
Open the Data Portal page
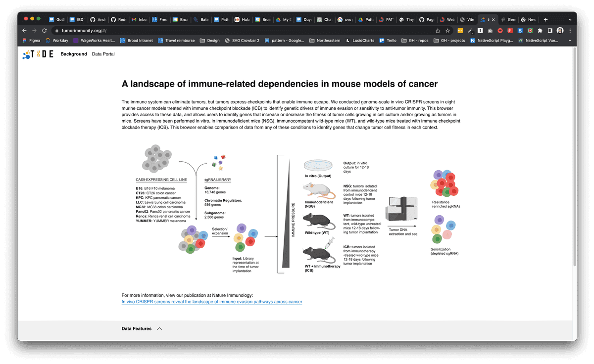coord(103,54)
